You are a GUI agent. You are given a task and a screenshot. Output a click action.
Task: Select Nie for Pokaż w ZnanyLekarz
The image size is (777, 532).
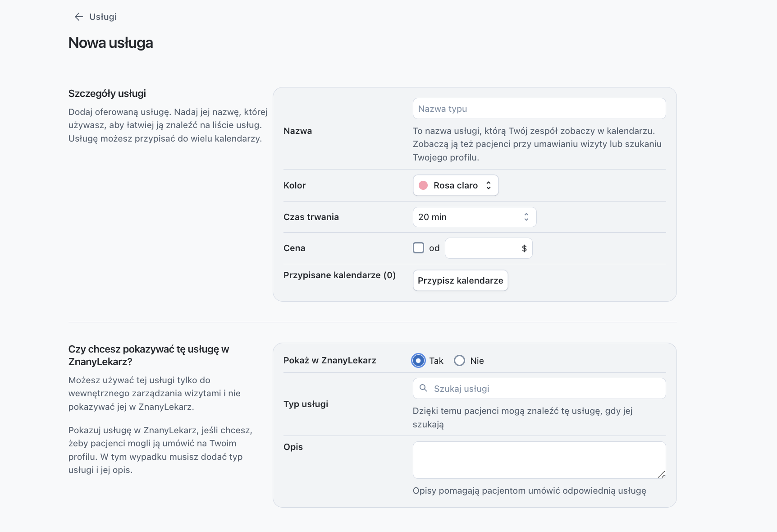[x=459, y=361]
